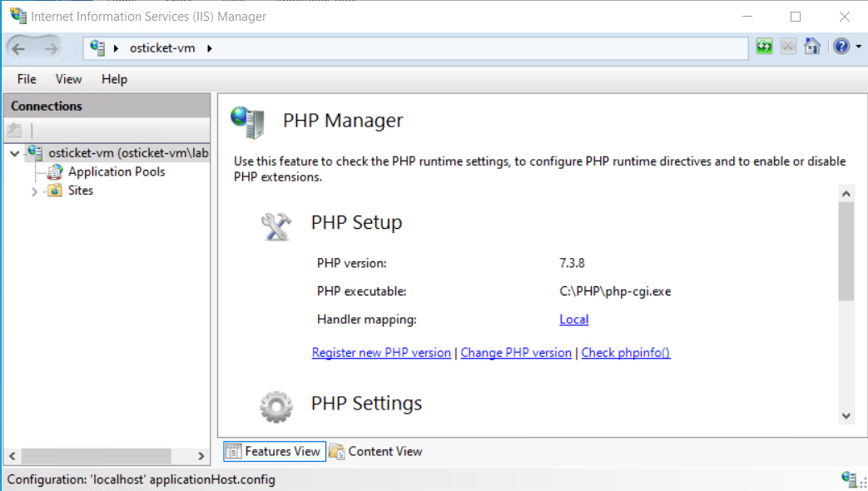
Task: Open the View menu
Action: [68, 79]
